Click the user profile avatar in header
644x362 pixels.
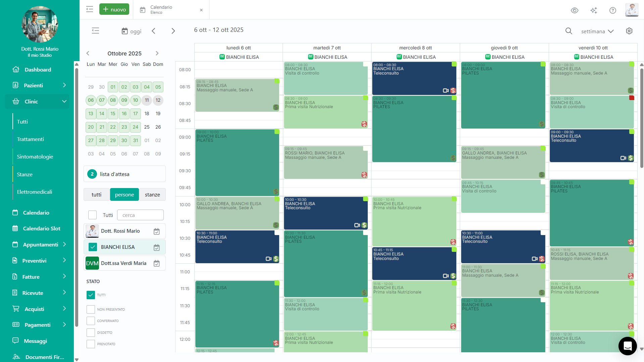pyautogui.click(x=632, y=10)
